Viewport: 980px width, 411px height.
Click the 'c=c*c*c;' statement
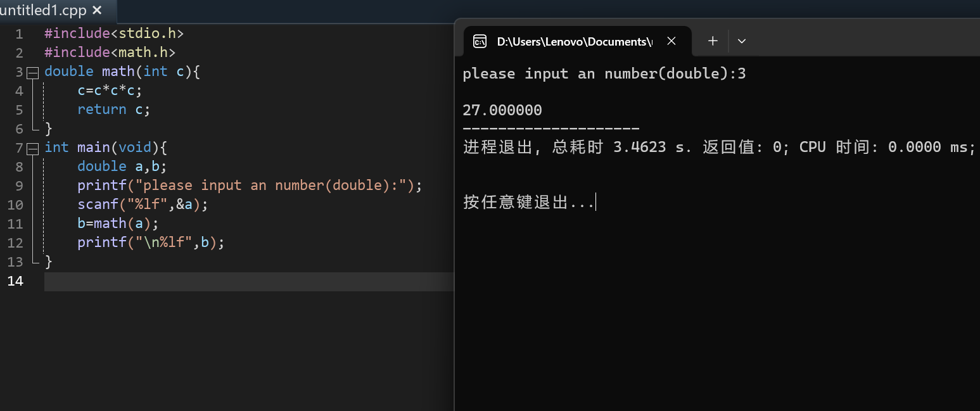[110, 91]
